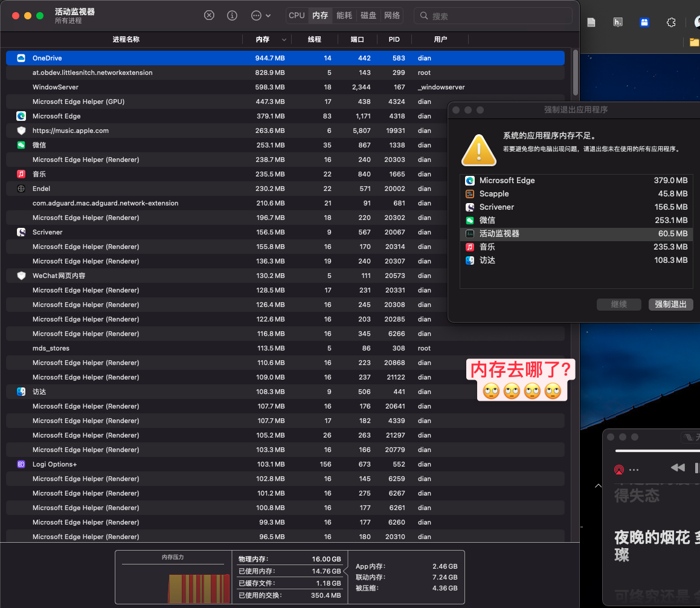This screenshot has width=700, height=608.
Task: Click the Scapple icon in force quit dialog
Action: click(x=470, y=194)
